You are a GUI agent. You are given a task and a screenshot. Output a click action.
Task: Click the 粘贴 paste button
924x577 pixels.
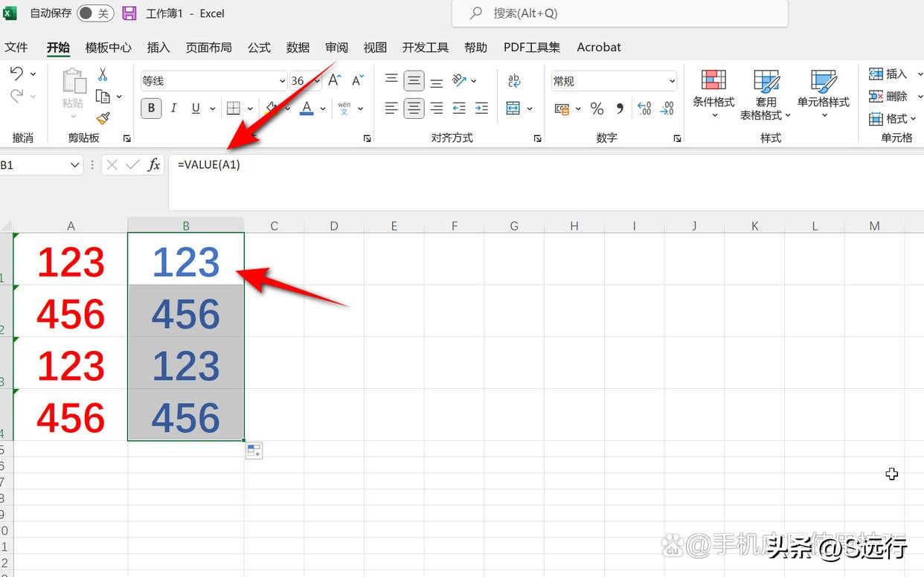click(x=73, y=94)
